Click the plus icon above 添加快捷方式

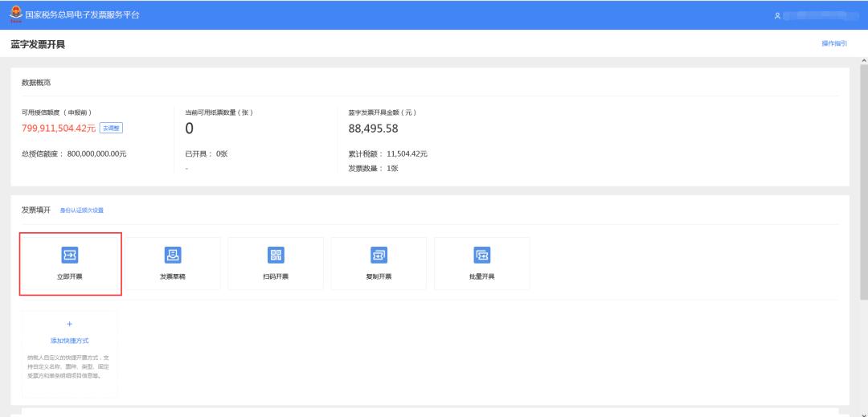click(x=69, y=324)
